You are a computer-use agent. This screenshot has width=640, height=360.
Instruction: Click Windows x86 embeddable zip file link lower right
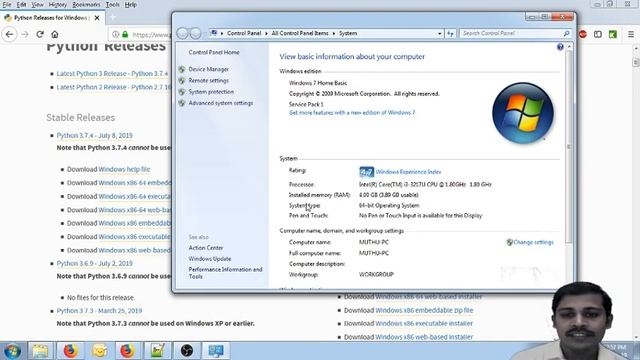424,311
